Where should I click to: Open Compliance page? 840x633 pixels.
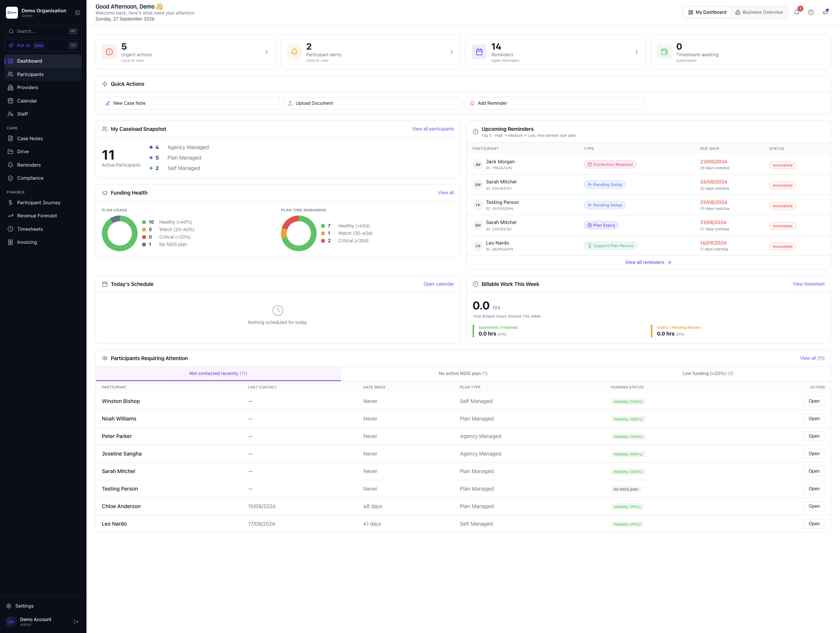coord(43,178)
